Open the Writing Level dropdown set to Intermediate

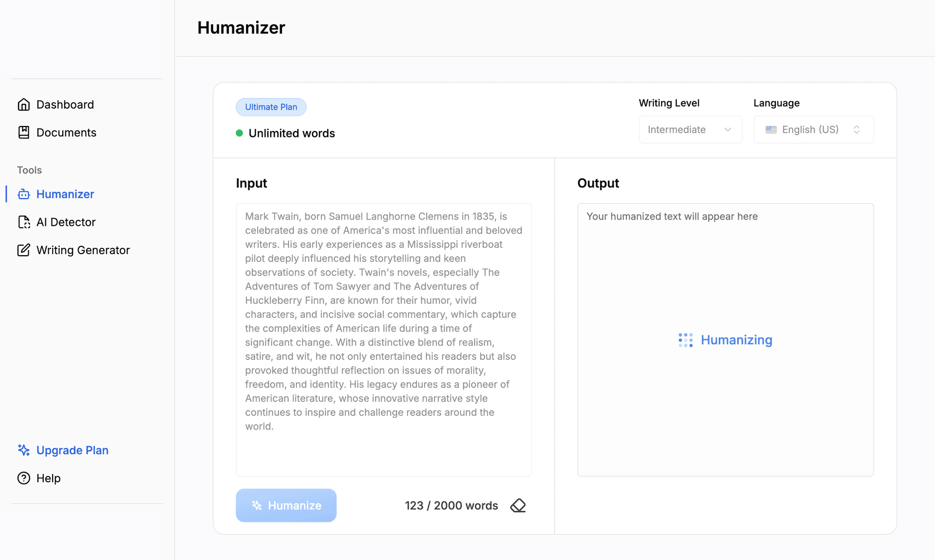click(691, 130)
